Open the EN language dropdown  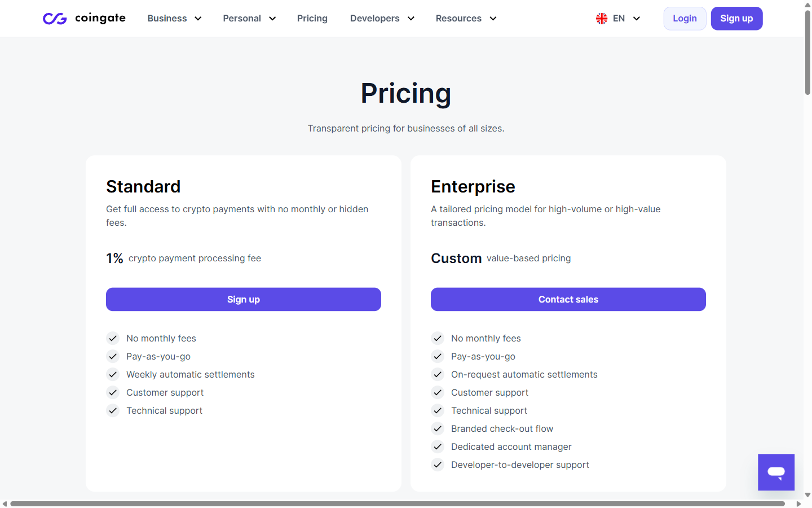pos(619,18)
